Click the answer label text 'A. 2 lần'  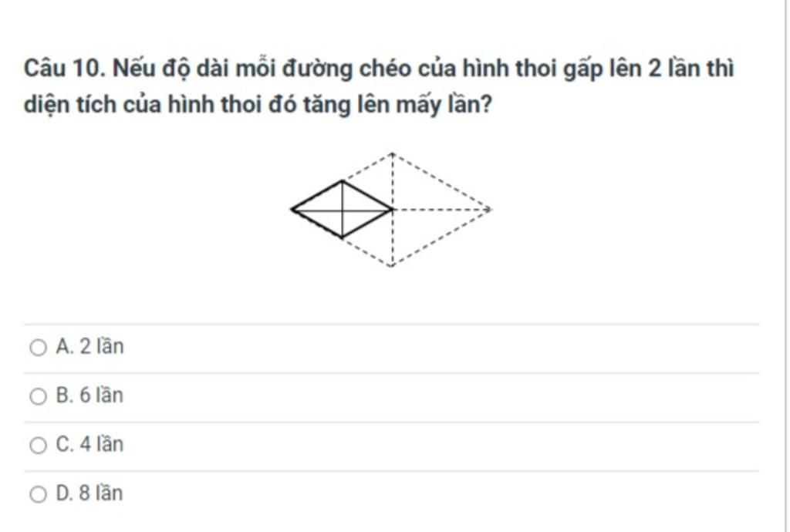(89, 346)
